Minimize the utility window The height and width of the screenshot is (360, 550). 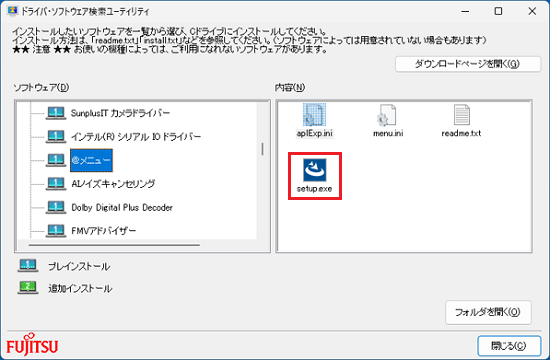click(x=465, y=11)
